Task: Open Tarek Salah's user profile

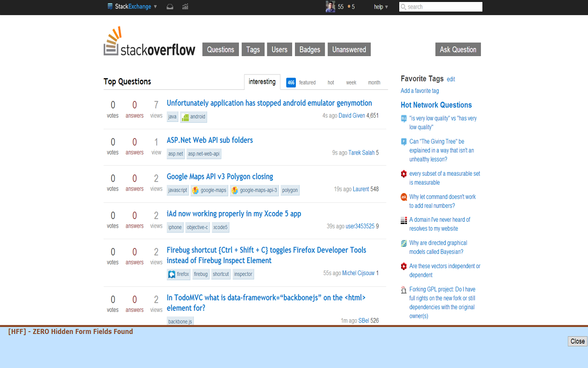Action: pyautogui.click(x=362, y=153)
